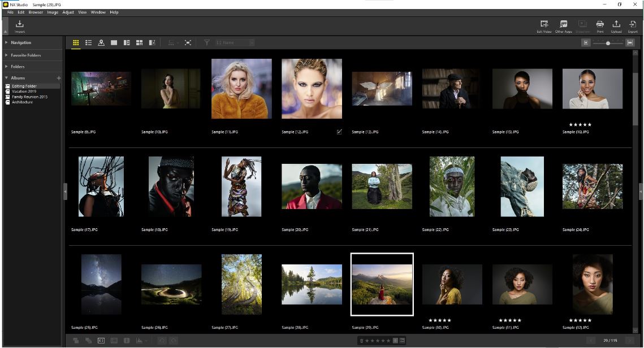Click file name Sample (22).JPG
The height and width of the screenshot is (348, 644).
[435, 230]
